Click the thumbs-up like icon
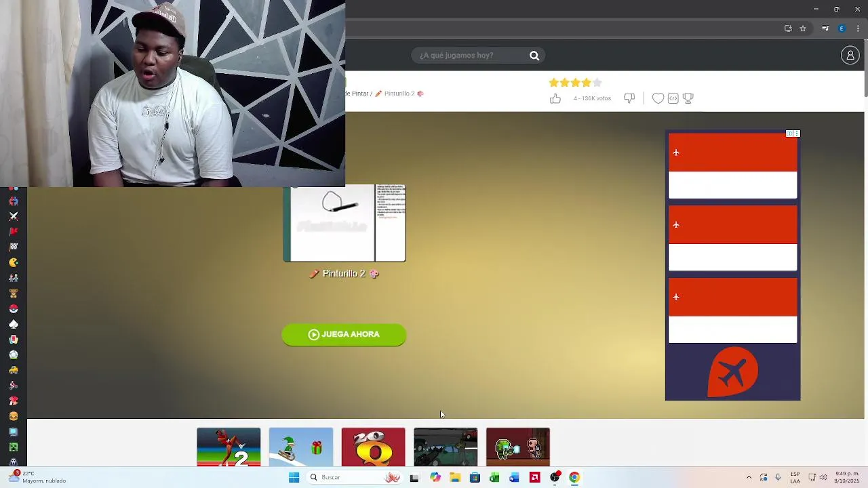This screenshot has height=488, width=868. [555, 98]
